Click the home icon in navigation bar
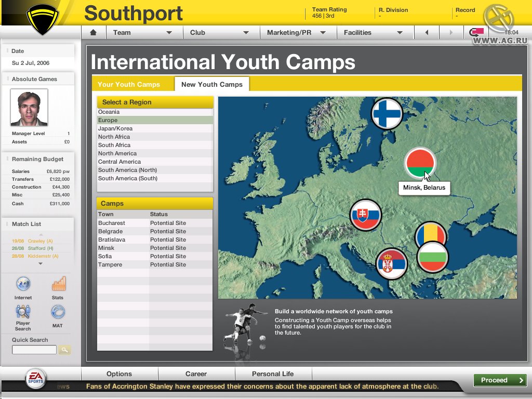The width and height of the screenshot is (532, 399). pyautogui.click(x=94, y=32)
